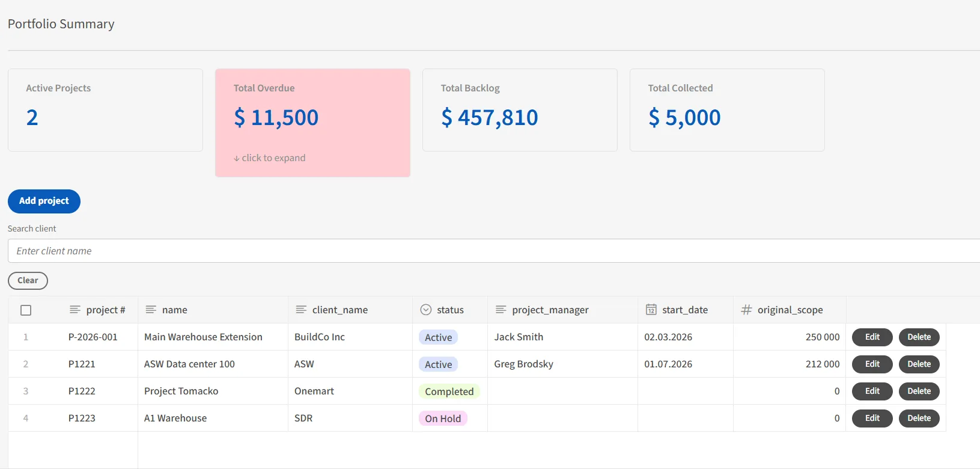Click the text-type icon beside project_manager header
This screenshot has width=980, height=469.
pos(501,310)
